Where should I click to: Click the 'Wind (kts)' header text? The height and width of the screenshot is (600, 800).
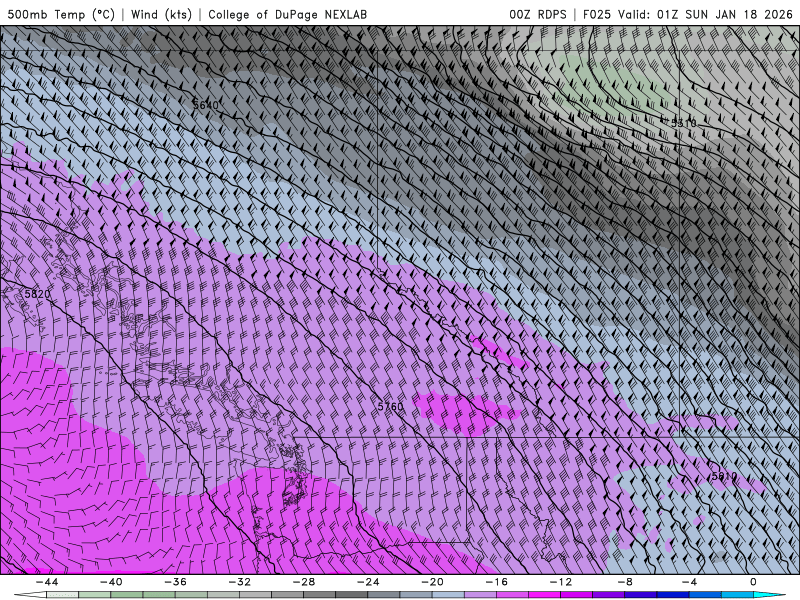click(161, 14)
